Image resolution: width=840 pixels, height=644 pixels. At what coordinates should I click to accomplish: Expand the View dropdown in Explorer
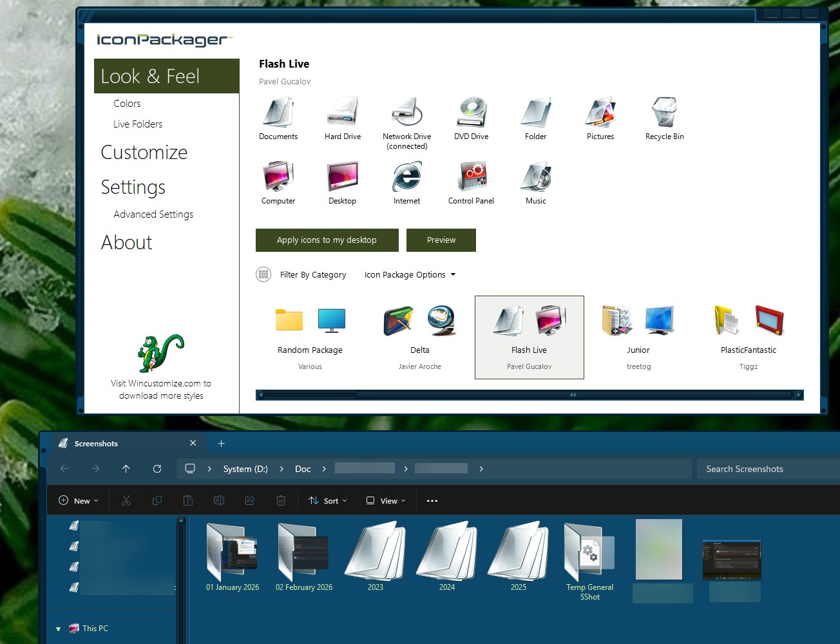(x=386, y=501)
